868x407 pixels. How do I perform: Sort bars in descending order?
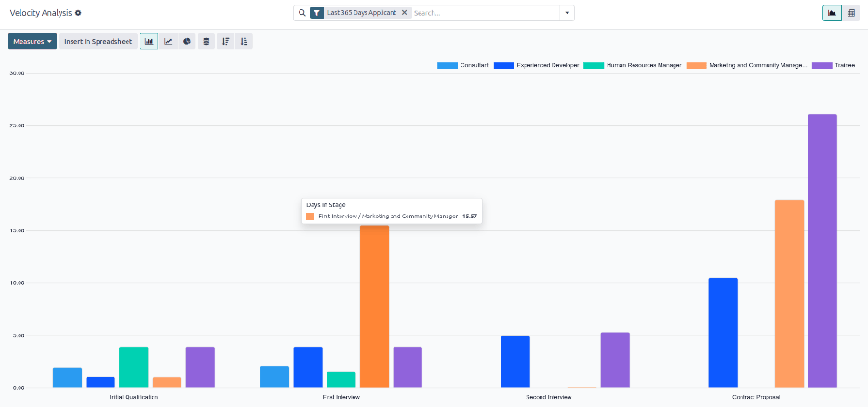pyautogui.click(x=226, y=42)
